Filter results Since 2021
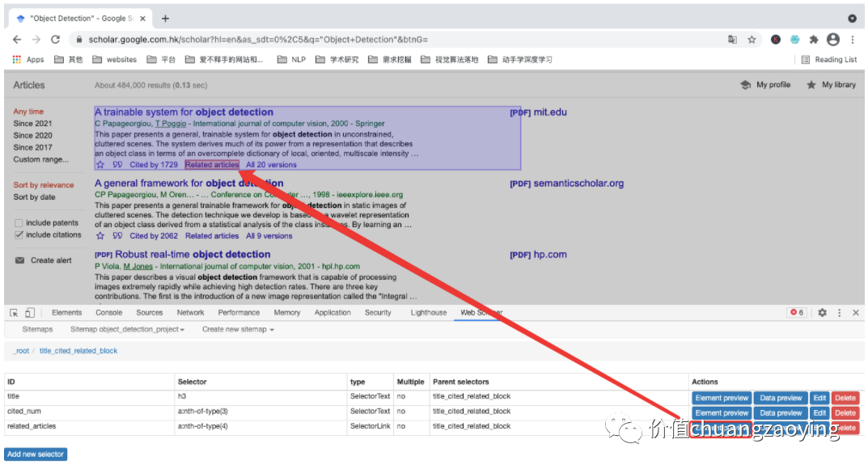The height and width of the screenshot is (469, 868). (x=32, y=124)
